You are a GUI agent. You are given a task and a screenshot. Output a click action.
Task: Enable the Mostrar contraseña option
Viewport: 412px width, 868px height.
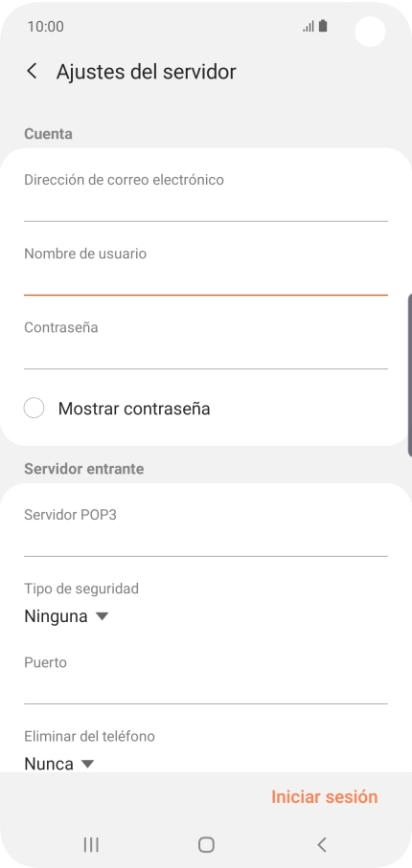pos(34,409)
